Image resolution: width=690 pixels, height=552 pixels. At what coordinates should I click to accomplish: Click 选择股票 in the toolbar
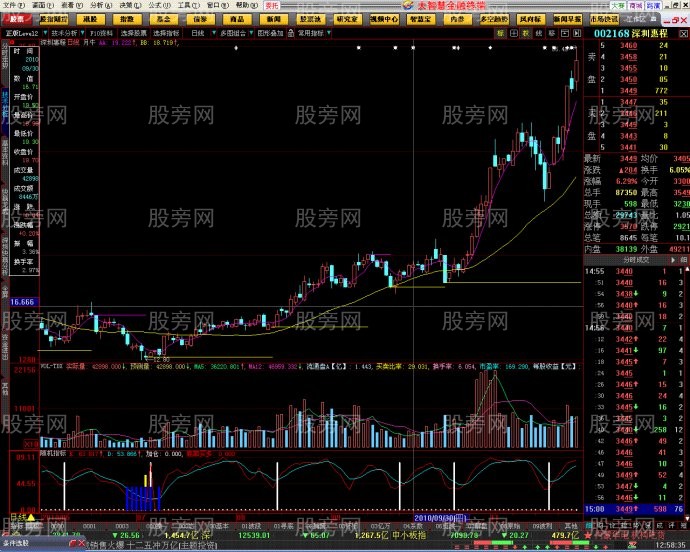[x=134, y=33]
